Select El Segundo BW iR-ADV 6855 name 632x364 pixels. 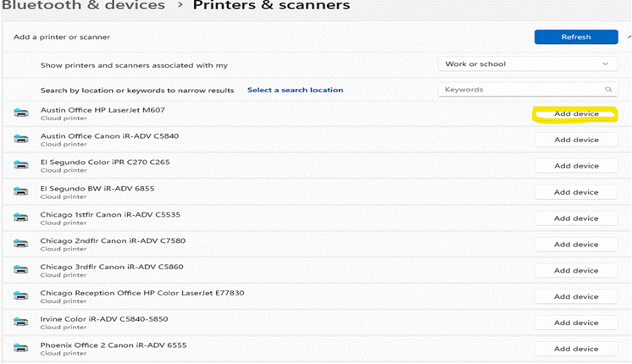point(97,188)
